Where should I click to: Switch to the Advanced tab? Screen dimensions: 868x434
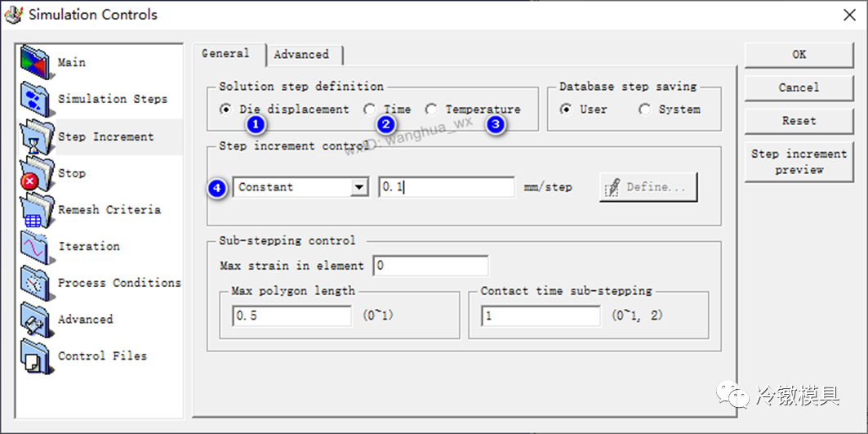tap(301, 55)
